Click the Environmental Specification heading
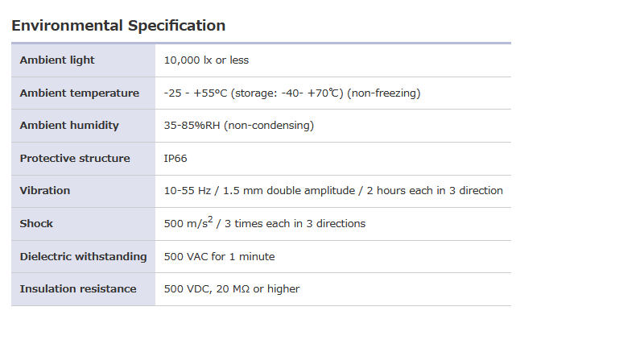This screenshot has width=644, height=344. (x=118, y=26)
